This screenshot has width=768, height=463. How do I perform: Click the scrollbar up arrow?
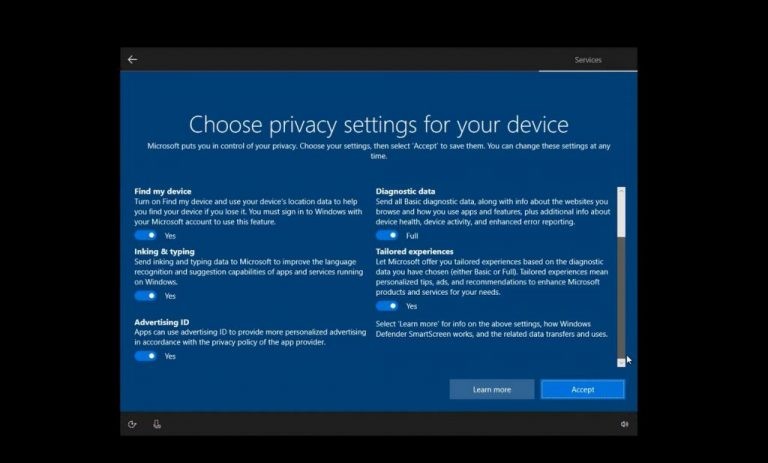(621, 190)
